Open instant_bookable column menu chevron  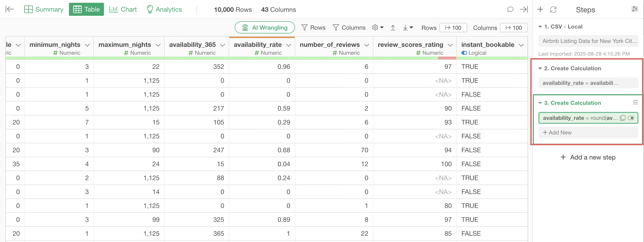point(521,45)
